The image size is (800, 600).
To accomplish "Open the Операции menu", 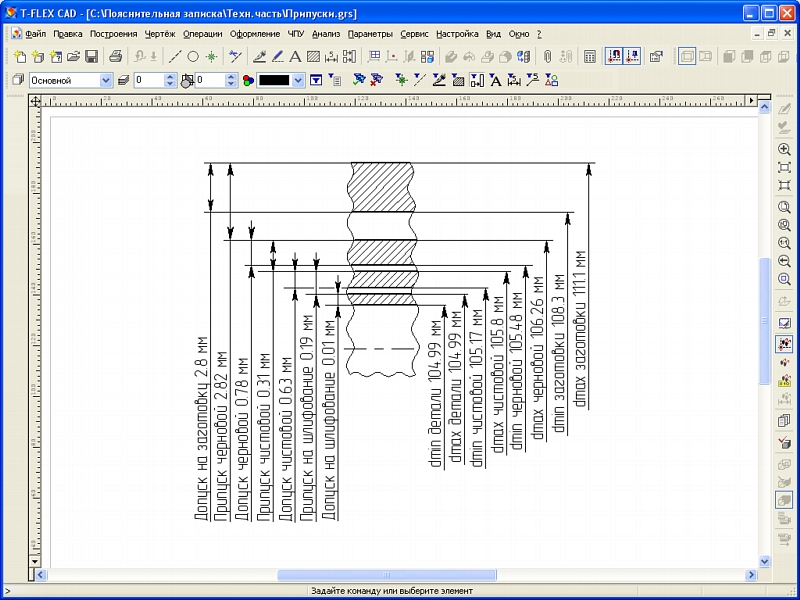I will click(x=203, y=34).
